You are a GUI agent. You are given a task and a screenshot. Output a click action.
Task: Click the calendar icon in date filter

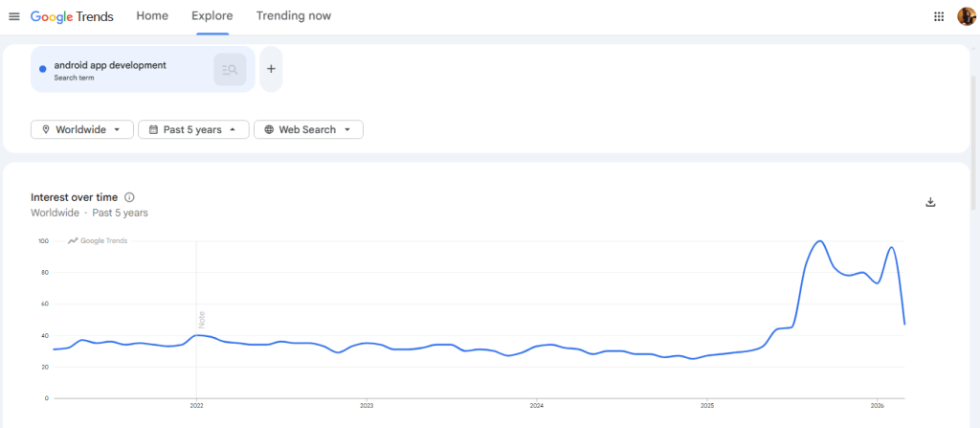click(153, 129)
